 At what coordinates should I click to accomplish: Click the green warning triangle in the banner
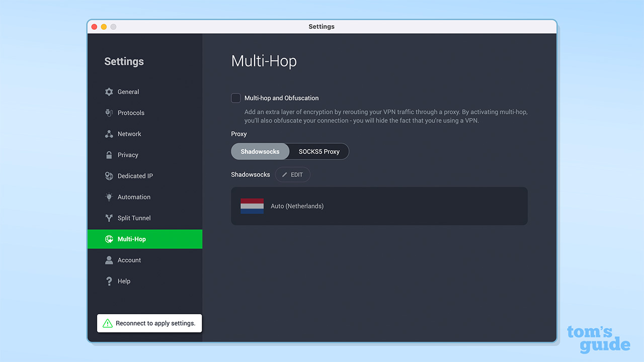tap(107, 323)
